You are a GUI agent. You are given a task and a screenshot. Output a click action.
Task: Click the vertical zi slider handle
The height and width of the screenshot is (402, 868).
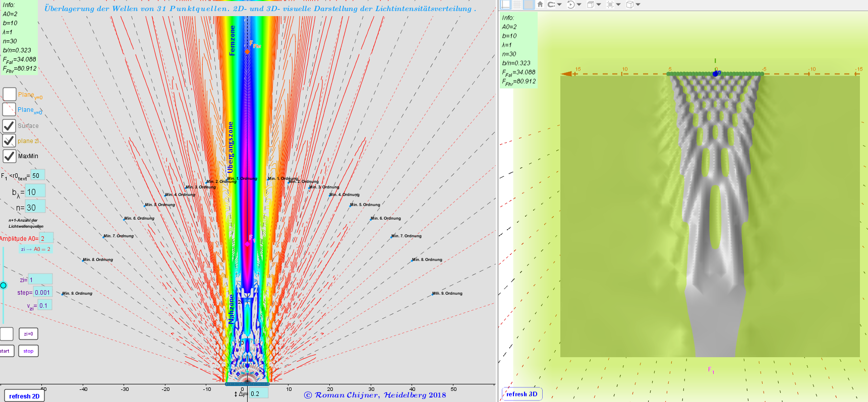pos(3,285)
